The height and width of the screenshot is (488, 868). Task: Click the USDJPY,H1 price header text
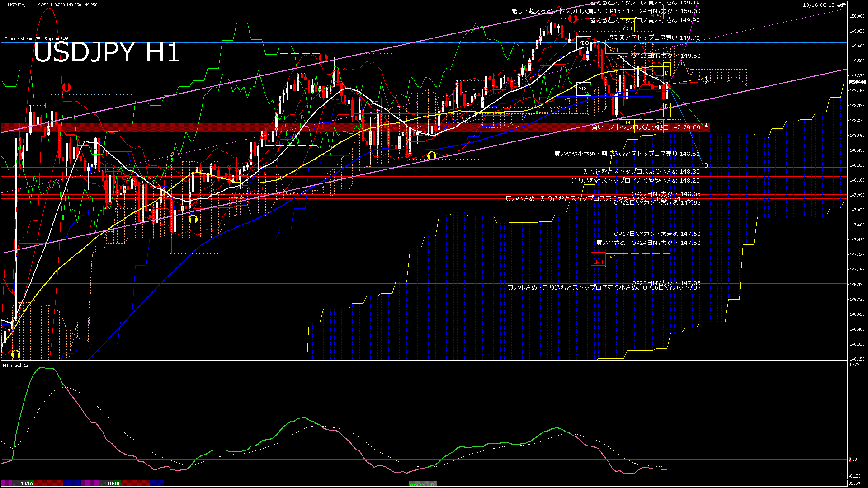coord(52,5)
